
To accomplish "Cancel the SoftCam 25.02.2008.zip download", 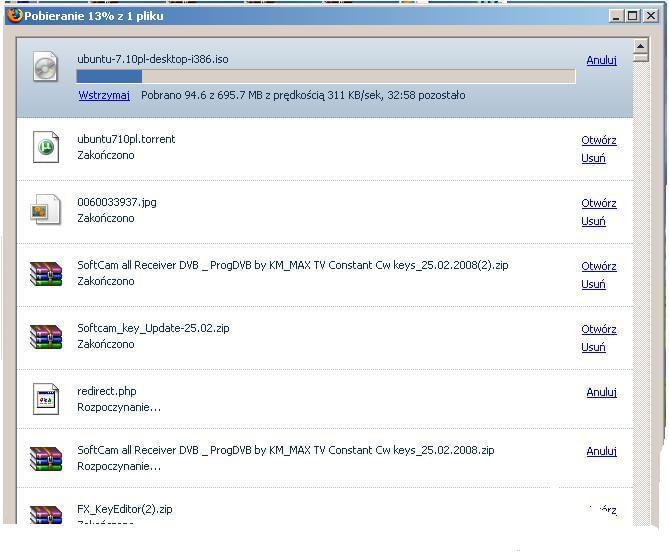I will point(602,451).
